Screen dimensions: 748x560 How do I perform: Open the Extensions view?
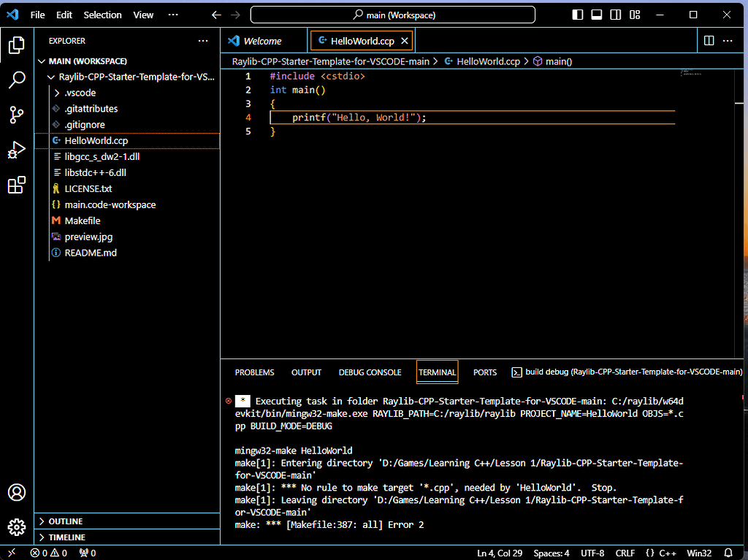tap(16, 185)
